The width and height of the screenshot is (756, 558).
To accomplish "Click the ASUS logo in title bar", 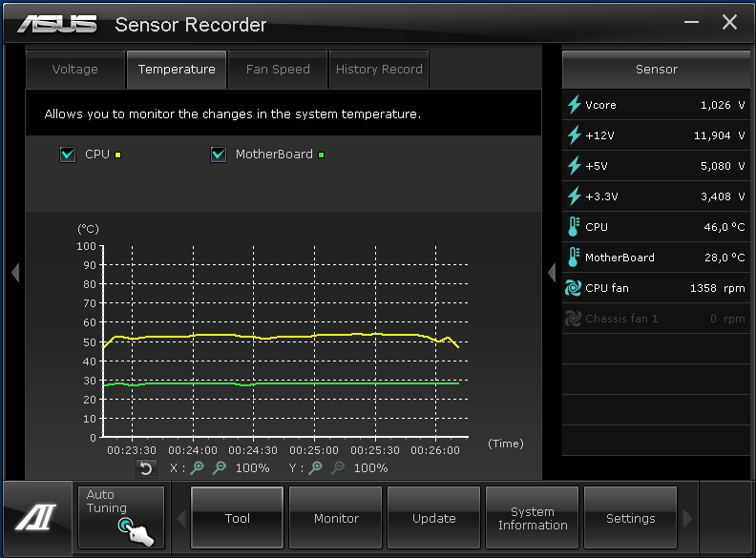I will (x=57, y=24).
